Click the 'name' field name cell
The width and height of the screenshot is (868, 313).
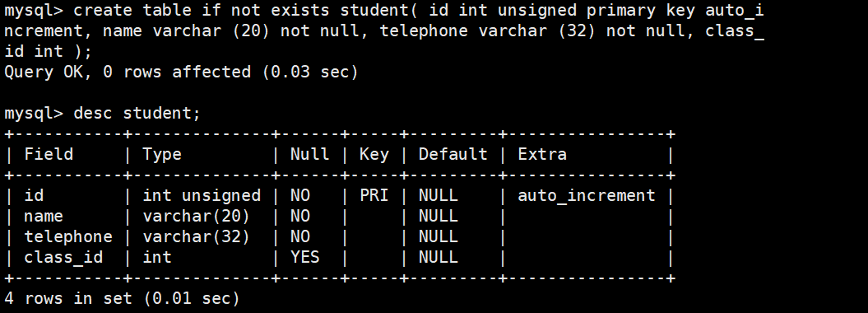(x=44, y=216)
